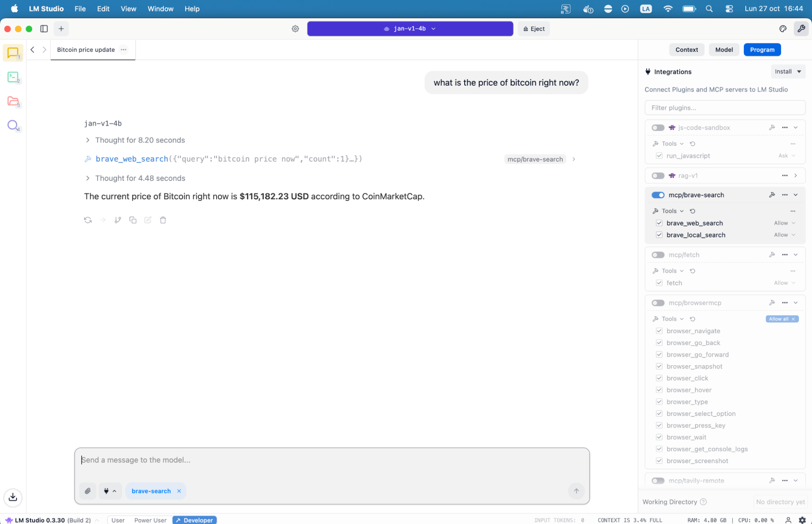Screen dimensions: 812x524
Task: Open the Window menu in menu bar
Action: coord(160,9)
